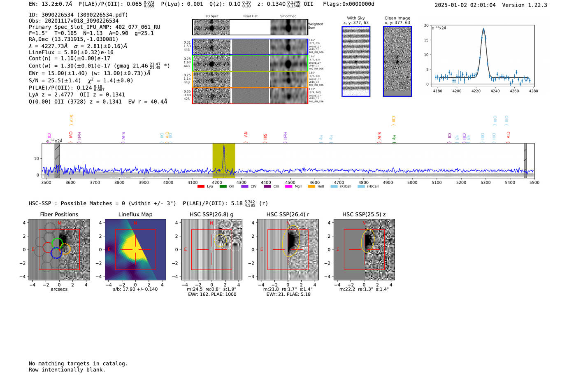This screenshot has height=392, width=576.
Task: Click the OVI line marker label
Action: pyautogui.click(x=71, y=137)
